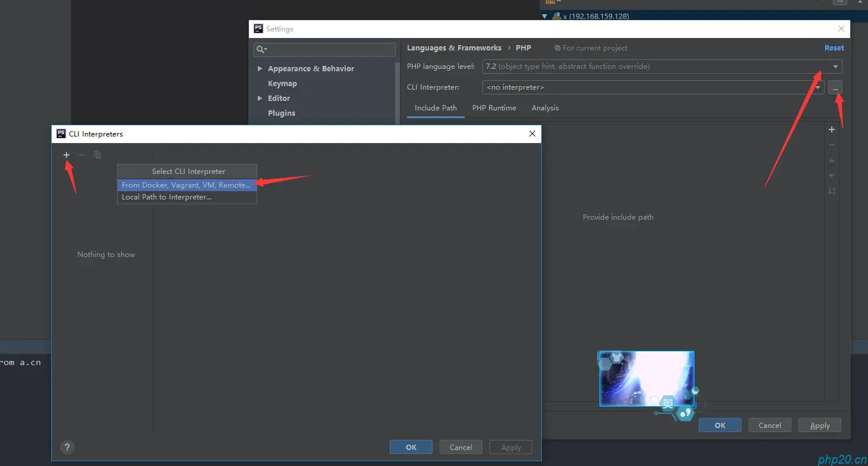The height and width of the screenshot is (466, 868).
Task: Click the remove interpreter minus icon
Action: click(x=82, y=155)
